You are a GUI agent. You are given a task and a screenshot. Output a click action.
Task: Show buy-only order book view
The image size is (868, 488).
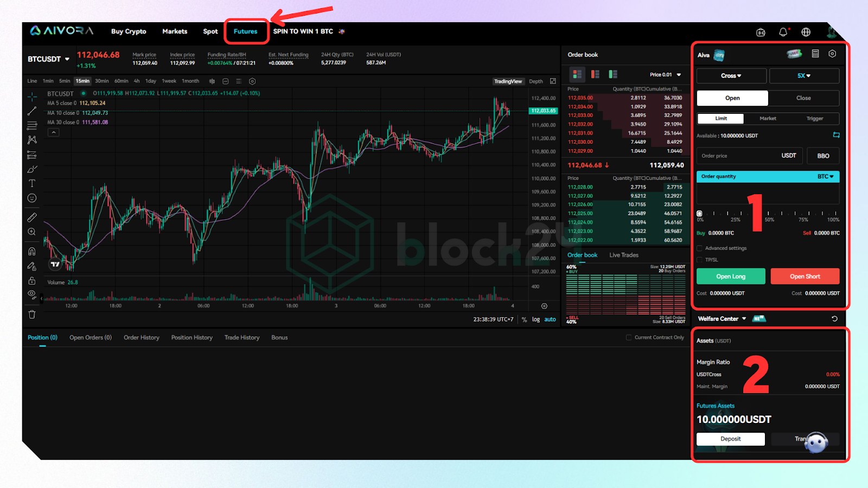coord(613,74)
